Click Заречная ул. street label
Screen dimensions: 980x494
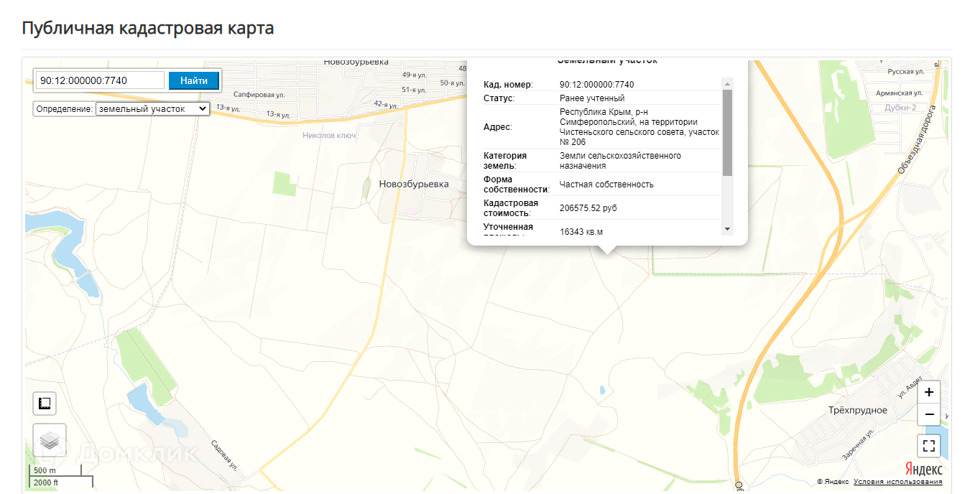[x=856, y=443]
